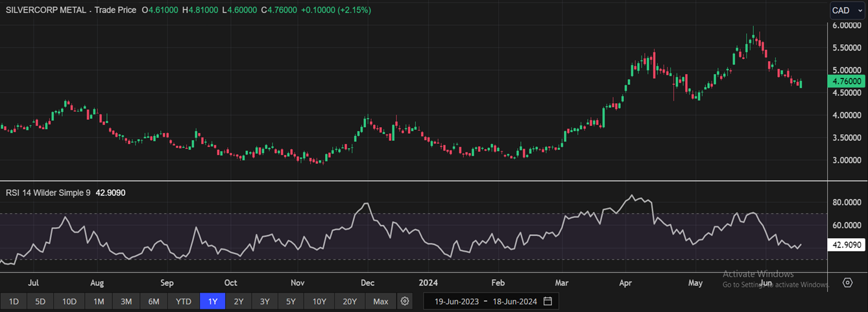The width and height of the screenshot is (868, 312).
Task: Click the calendar icon in date range
Action: (x=548, y=302)
